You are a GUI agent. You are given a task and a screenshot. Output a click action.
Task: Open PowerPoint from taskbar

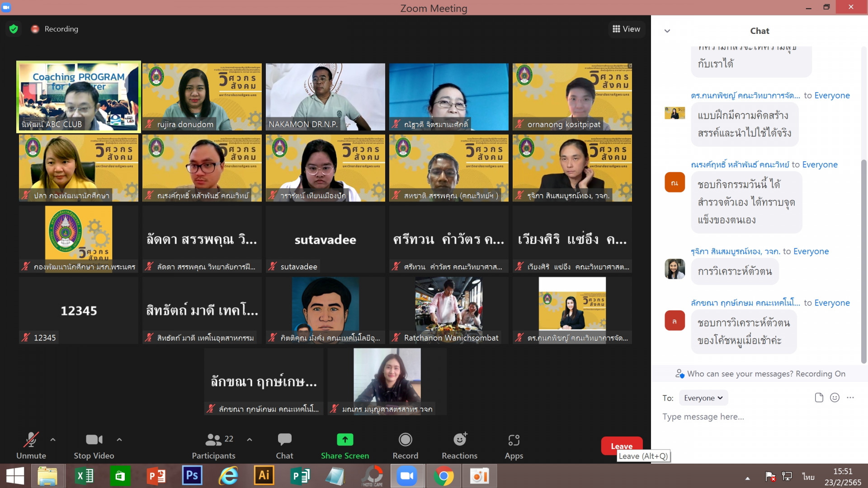point(156,476)
